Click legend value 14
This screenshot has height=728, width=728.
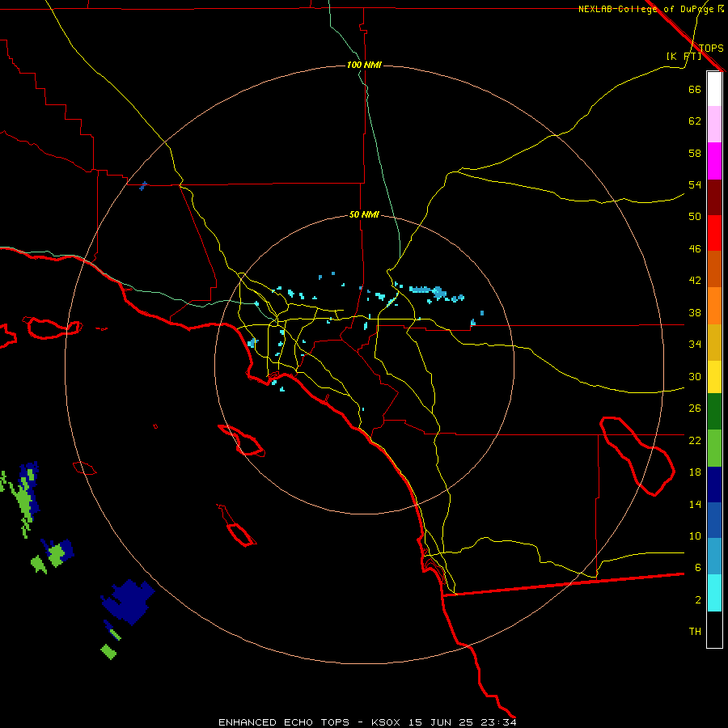pos(695,504)
